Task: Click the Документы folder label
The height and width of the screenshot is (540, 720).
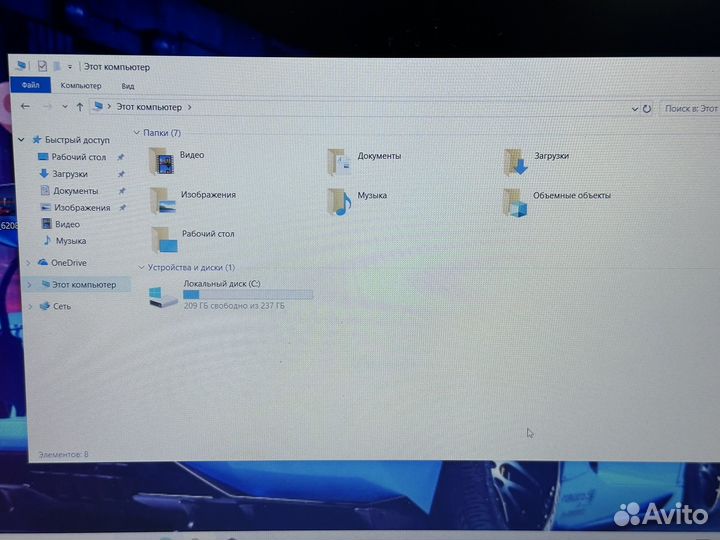Action: [x=379, y=156]
